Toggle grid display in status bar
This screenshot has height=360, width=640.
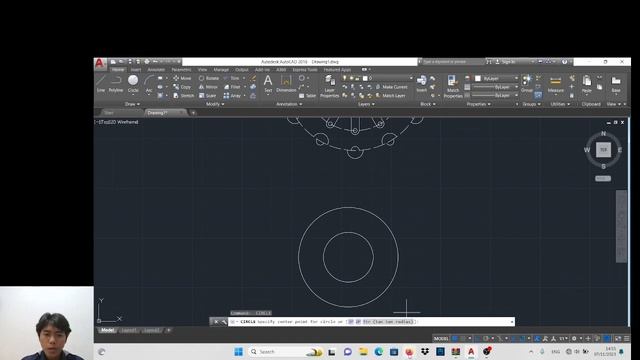(x=455, y=338)
